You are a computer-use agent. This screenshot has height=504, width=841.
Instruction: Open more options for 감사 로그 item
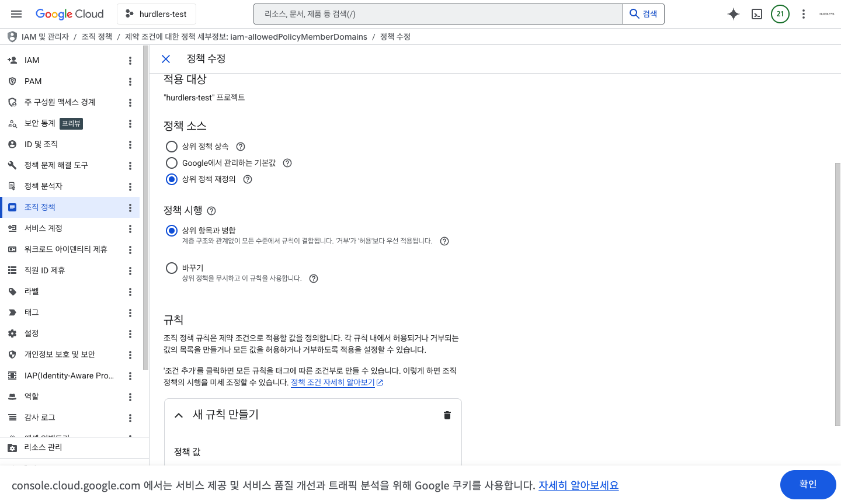click(130, 418)
